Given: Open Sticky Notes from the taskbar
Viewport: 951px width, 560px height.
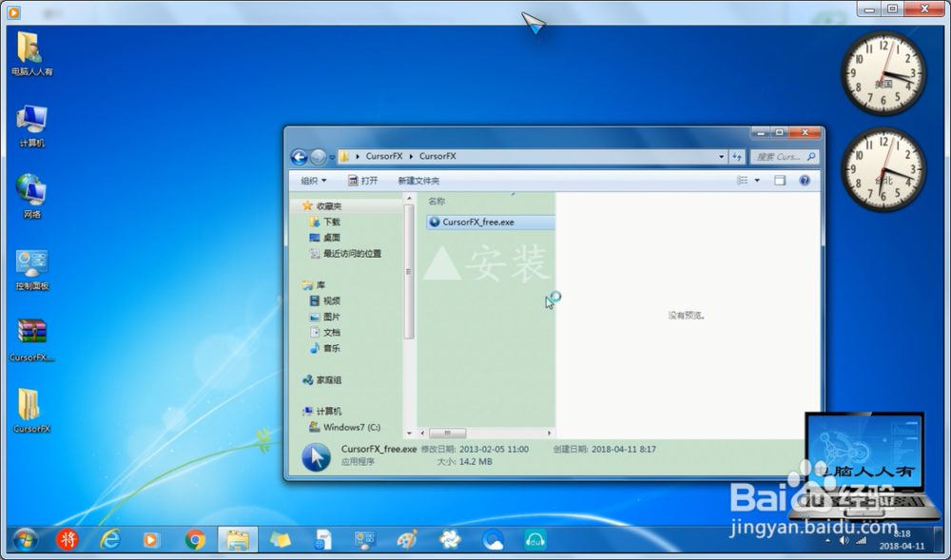Looking at the screenshot, I should (280, 539).
